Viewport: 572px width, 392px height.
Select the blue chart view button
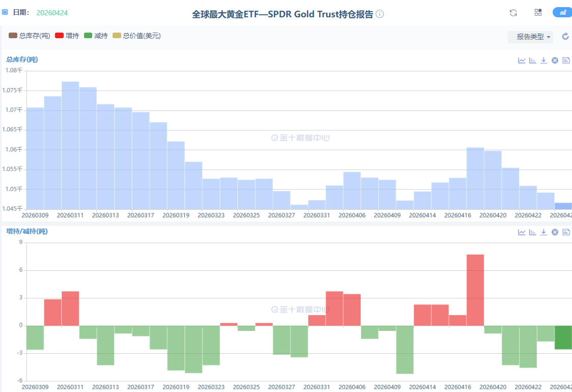pyautogui.click(x=563, y=13)
